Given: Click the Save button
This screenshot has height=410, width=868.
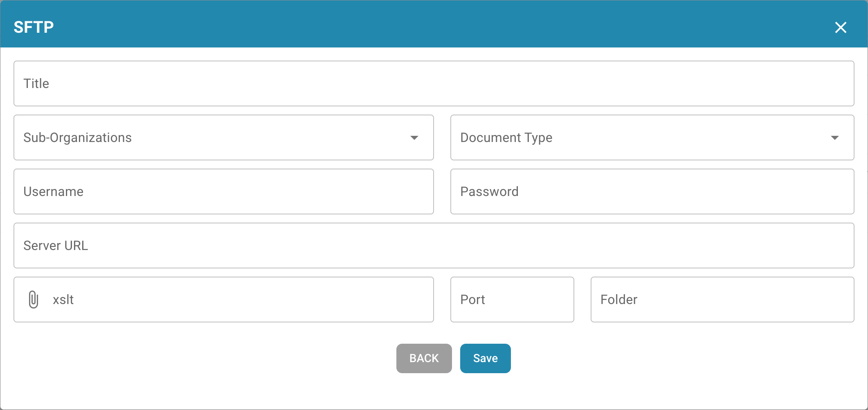Looking at the screenshot, I should pyautogui.click(x=485, y=358).
